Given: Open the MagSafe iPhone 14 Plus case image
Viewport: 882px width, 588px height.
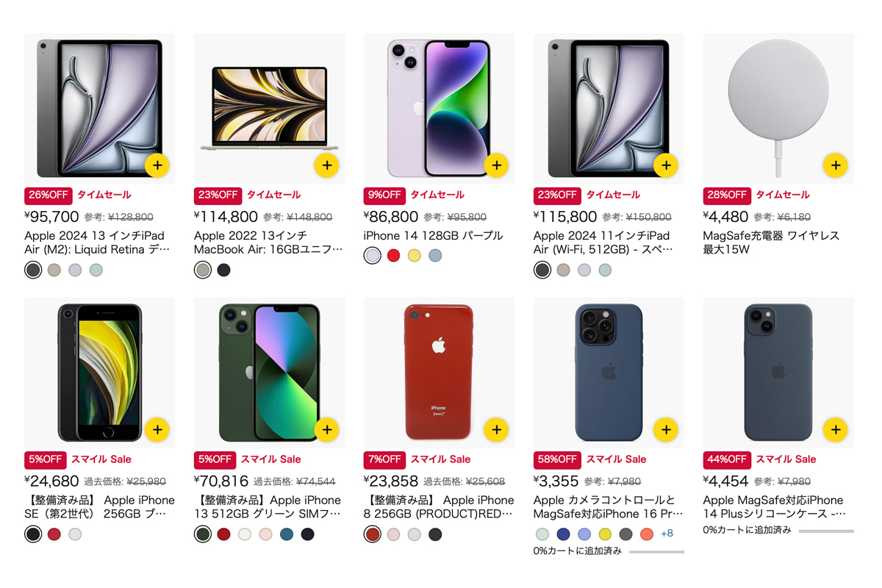Looking at the screenshot, I should coord(778,371).
